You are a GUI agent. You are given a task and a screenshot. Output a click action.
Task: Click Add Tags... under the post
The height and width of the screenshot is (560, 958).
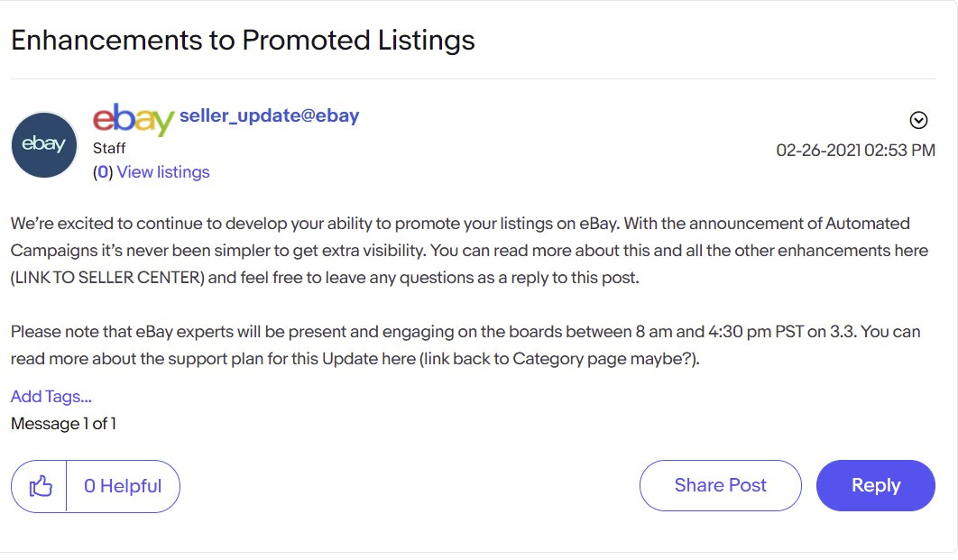pyautogui.click(x=51, y=397)
